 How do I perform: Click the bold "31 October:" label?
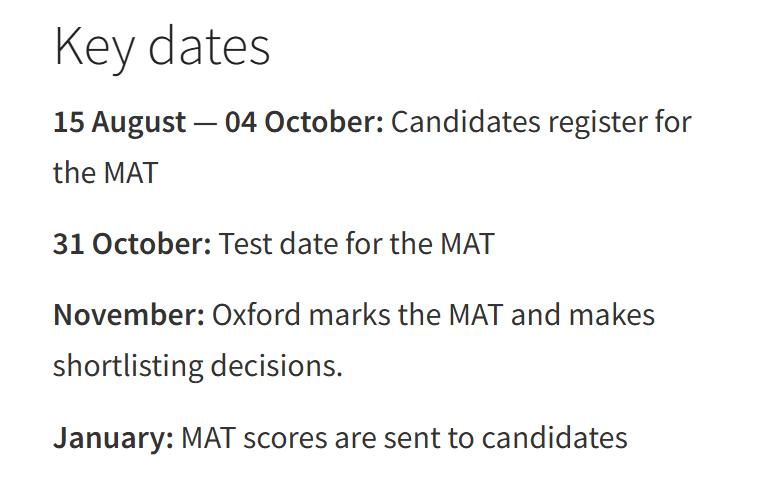[132, 243]
